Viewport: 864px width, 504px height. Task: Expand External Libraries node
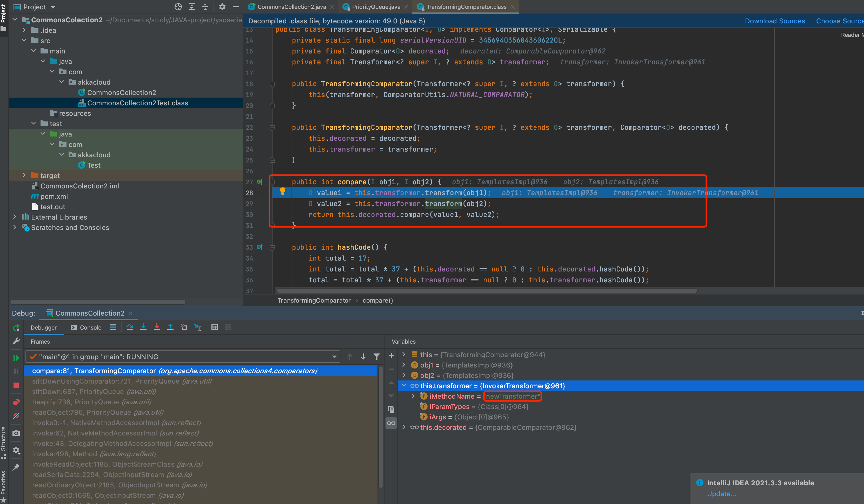(15, 217)
